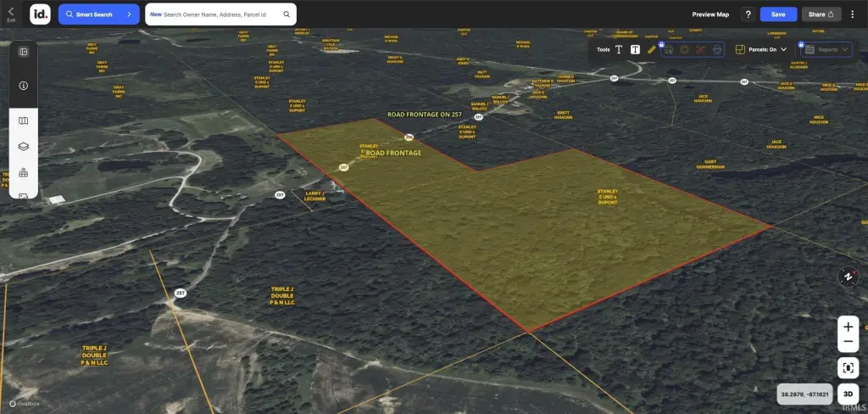Click the red scissors cut tool
Image resolution: width=868 pixels, height=414 pixels.
[x=700, y=49]
